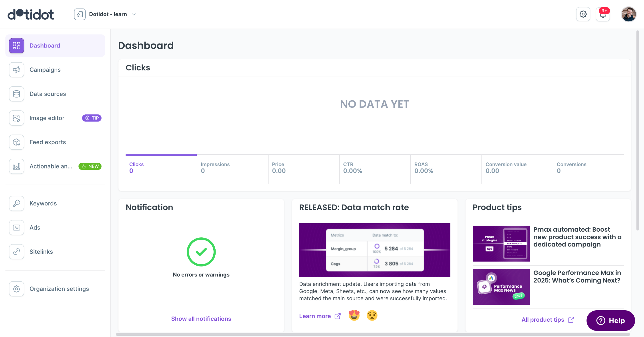Image resolution: width=644 pixels, height=337 pixels.
Task: Click the Keywords key icon
Action: tap(17, 203)
